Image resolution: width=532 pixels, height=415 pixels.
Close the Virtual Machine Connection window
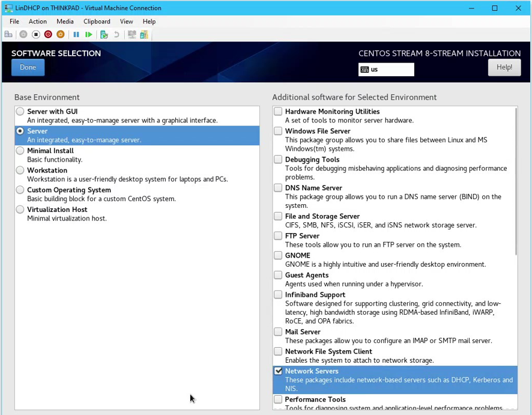[x=518, y=8]
